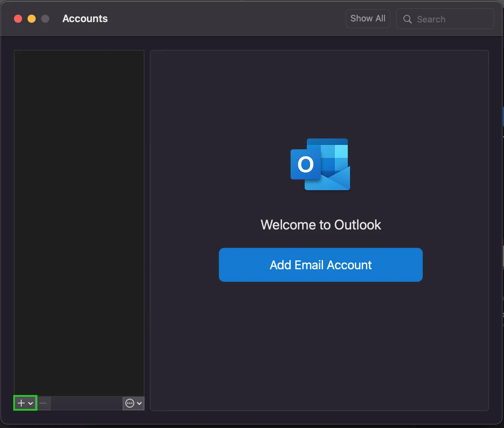Viewport: 504px width, 428px height.
Task: Click the green zoom traffic light
Action: [45, 18]
